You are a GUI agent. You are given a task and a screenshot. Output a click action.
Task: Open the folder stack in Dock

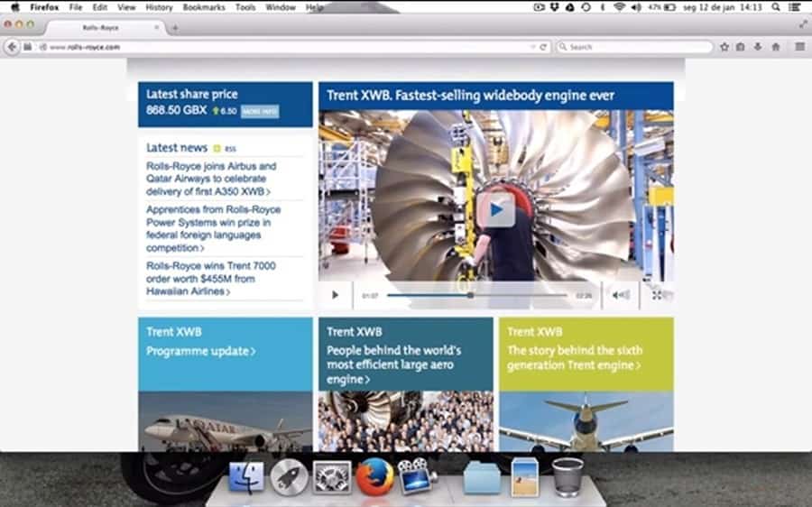click(x=482, y=478)
